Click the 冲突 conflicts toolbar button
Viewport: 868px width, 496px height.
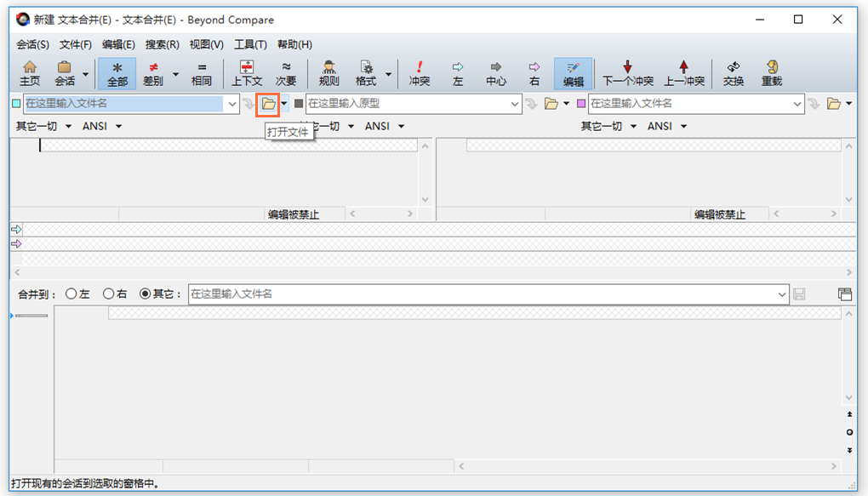pos(419,73)
